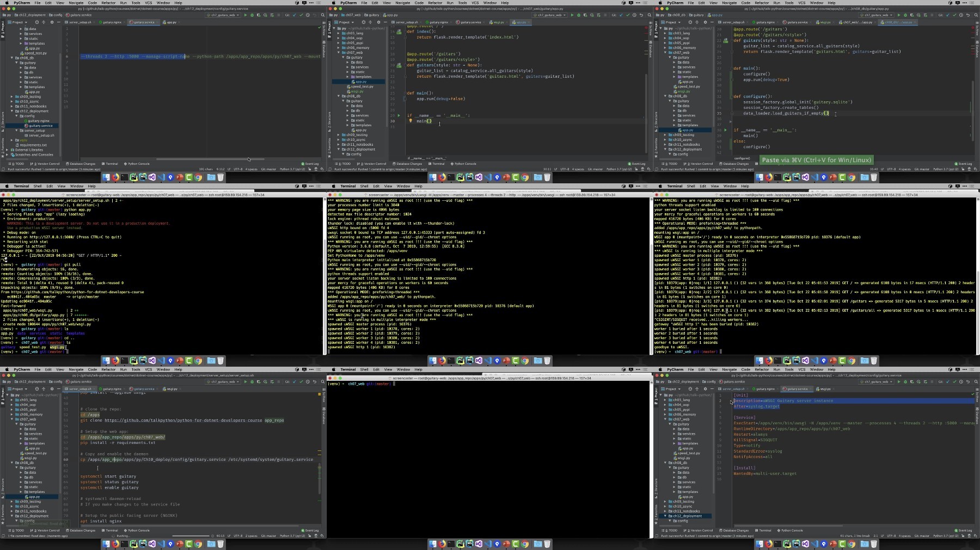Click Profile icon in PyCharm window listing requirements.txt

(x=265, y=15)
